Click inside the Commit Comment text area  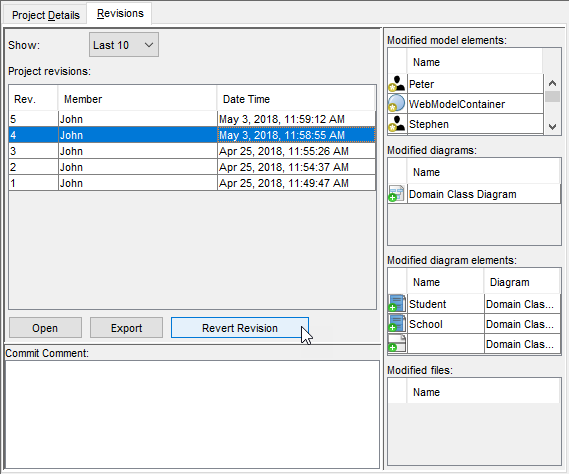click(x=192, y=414)
